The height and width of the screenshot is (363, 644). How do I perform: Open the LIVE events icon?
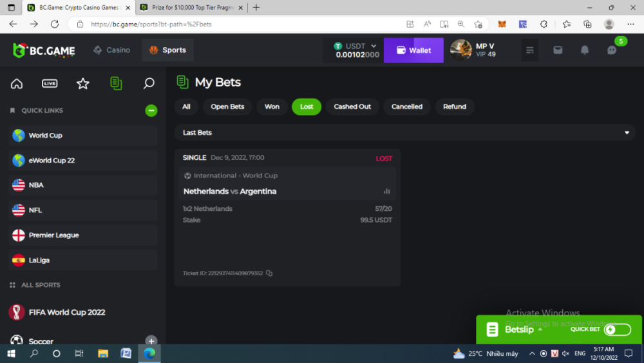(50, 84)
